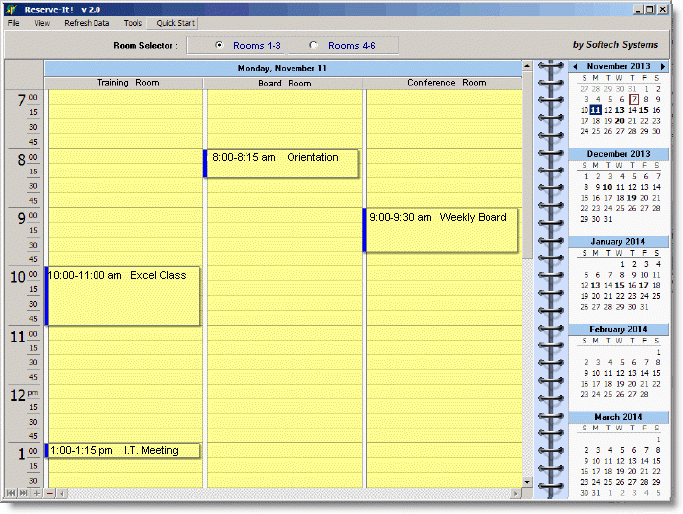
Task: Select Rooms 4-6 radio button
Action: pyautogui.click(x=313, y=45)
